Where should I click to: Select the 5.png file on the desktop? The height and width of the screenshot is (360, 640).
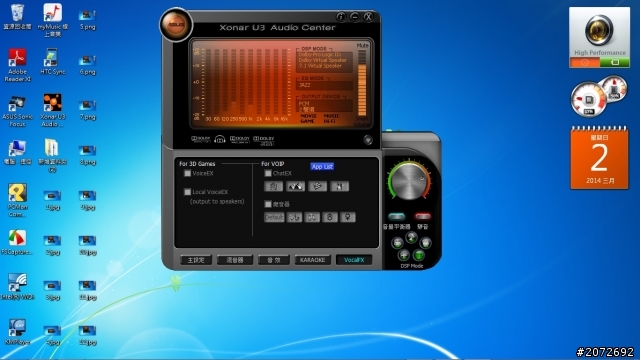(x=87, y=20)
